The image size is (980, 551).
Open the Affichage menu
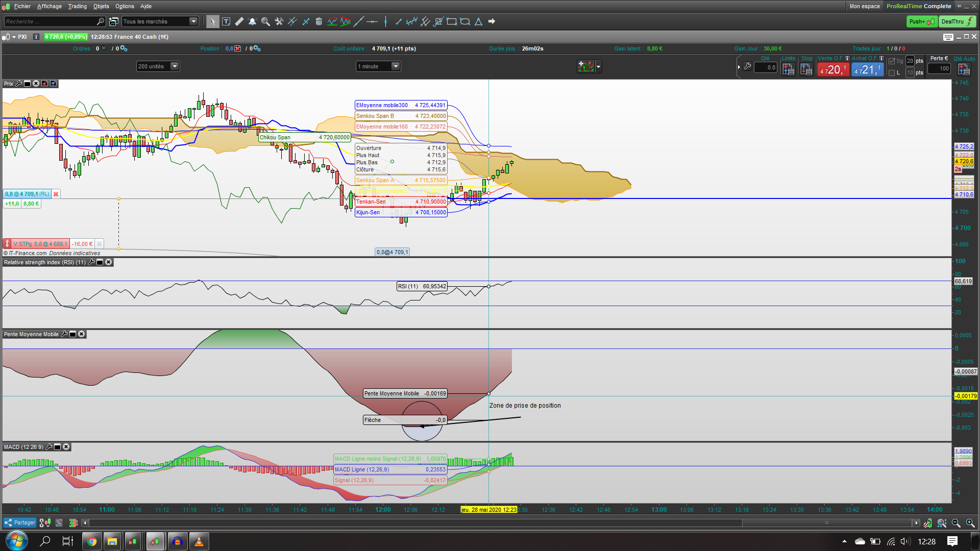click(49, 6)
